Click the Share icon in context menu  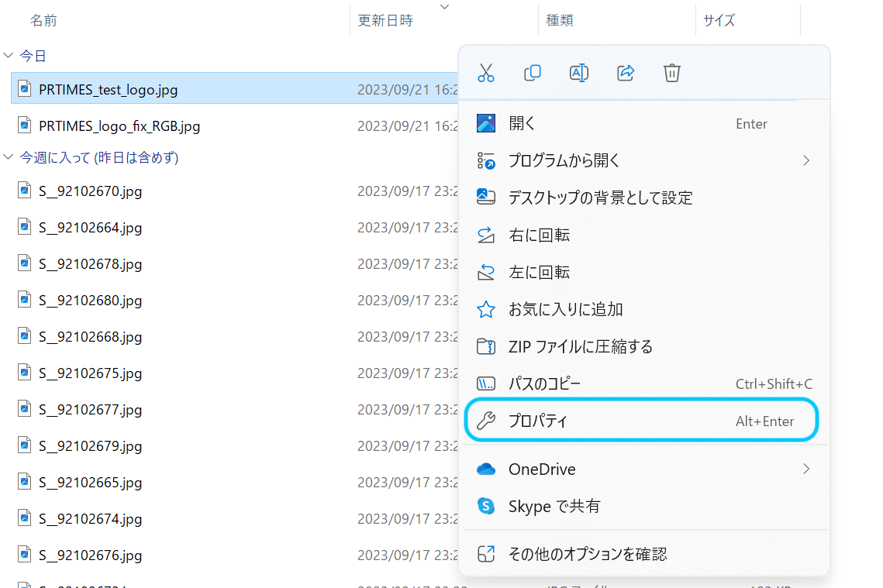pyautogui.click(x=626, y=73)
